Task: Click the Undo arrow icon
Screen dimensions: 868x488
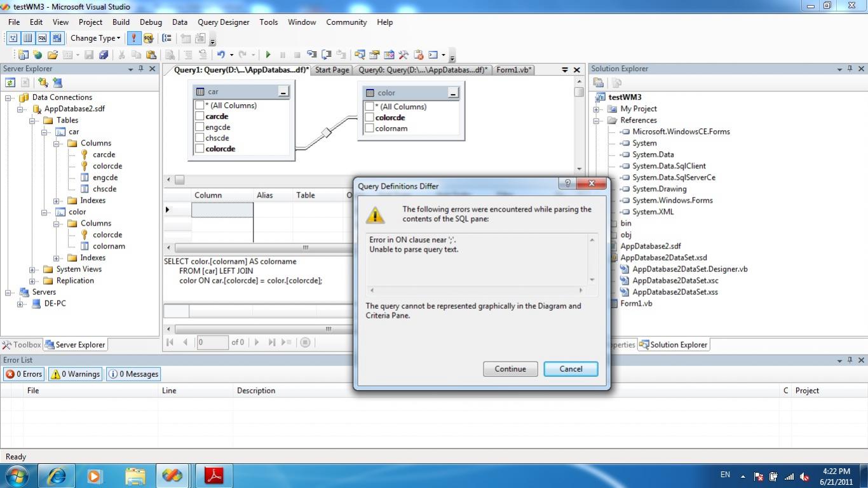Action: click(220, 55)
